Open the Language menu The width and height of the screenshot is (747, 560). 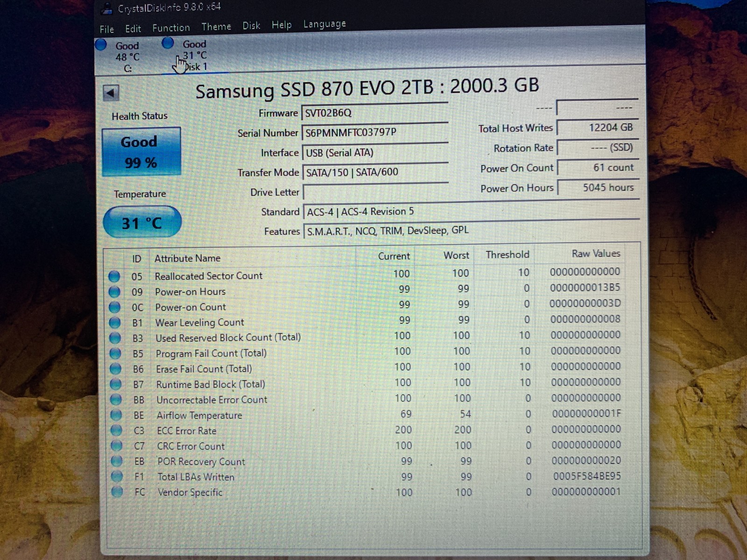[x=324, y=24]
